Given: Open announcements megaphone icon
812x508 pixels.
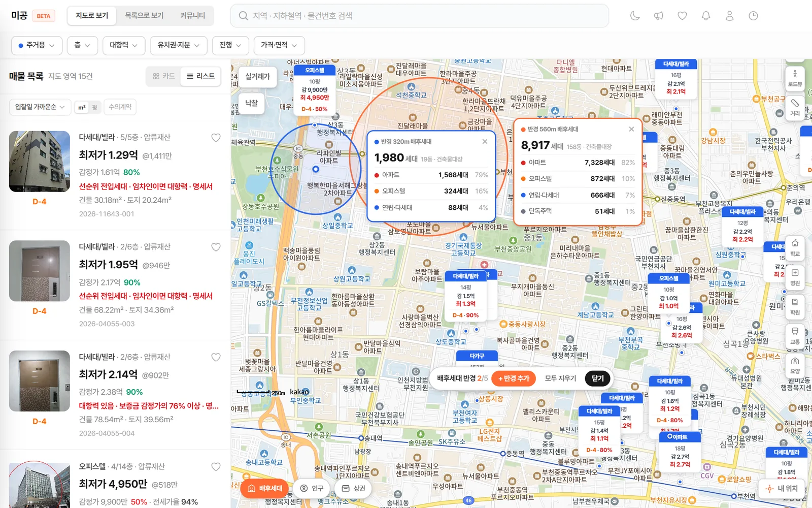Looking at the screenshot, I should 659,16.
